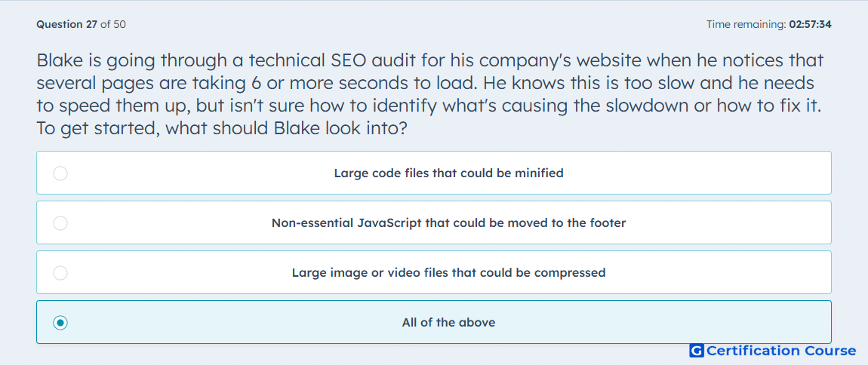This screenshot has width=868, height=365.
Task: Click the 'of 50' question total text
Action: click(x=113, y=25)
